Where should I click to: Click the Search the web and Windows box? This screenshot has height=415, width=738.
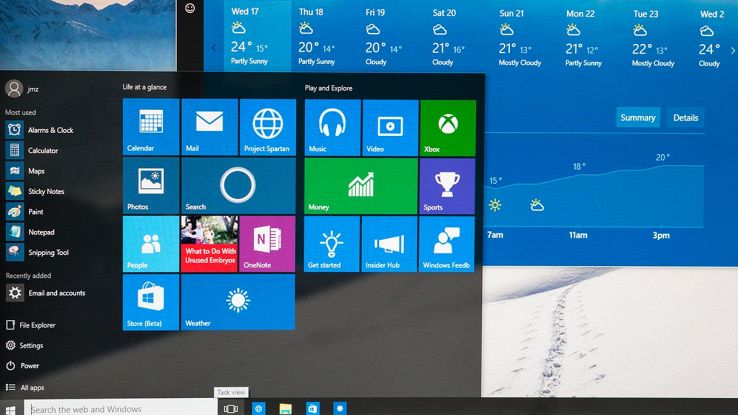pos(120,408)
